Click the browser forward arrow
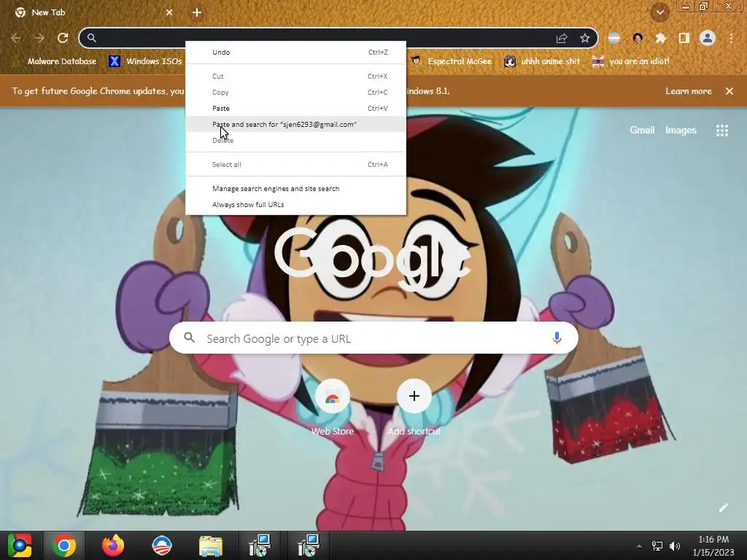This screenshot has width=747, height=560. pyautogui.click(x=39, y=38)
